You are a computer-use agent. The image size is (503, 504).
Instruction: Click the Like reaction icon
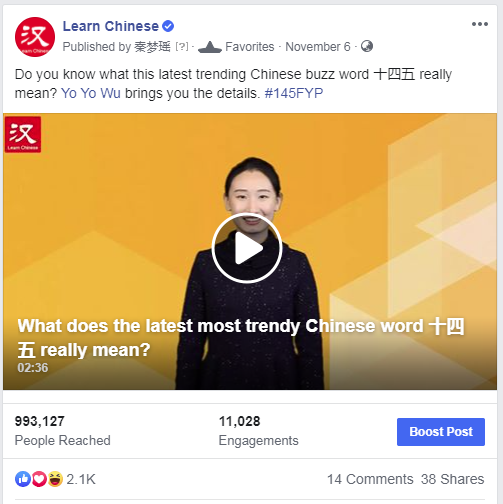pyautogui.click(x=23, y=479)
